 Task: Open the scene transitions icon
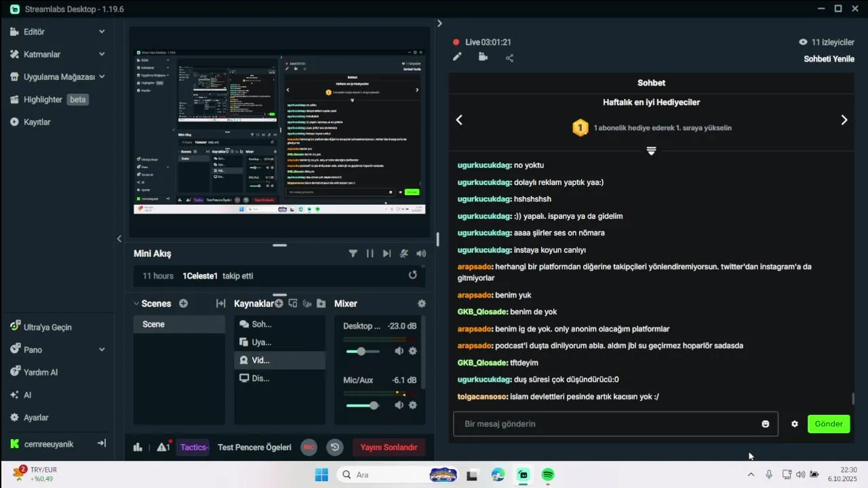[220, 304]
